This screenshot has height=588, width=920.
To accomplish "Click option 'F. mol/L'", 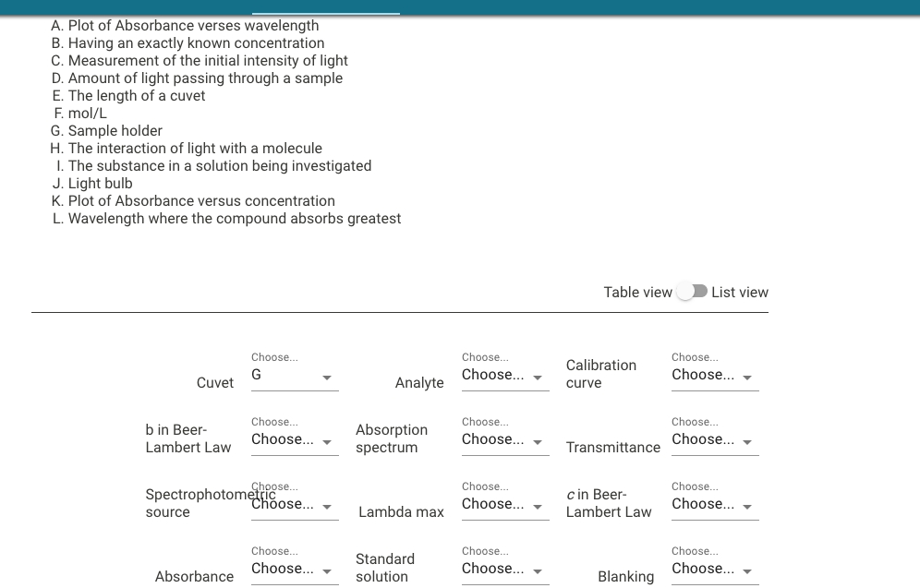I will (x=79, y=114).
